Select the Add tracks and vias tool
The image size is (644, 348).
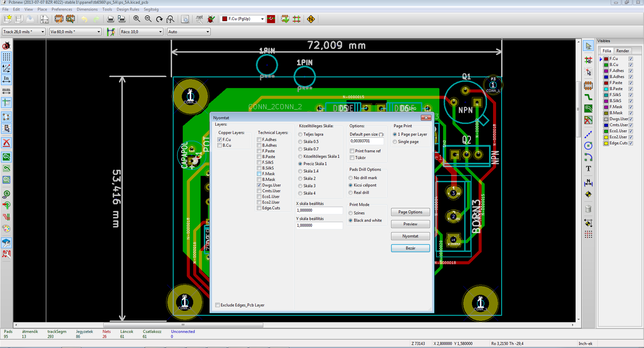(x=588, y=96)
